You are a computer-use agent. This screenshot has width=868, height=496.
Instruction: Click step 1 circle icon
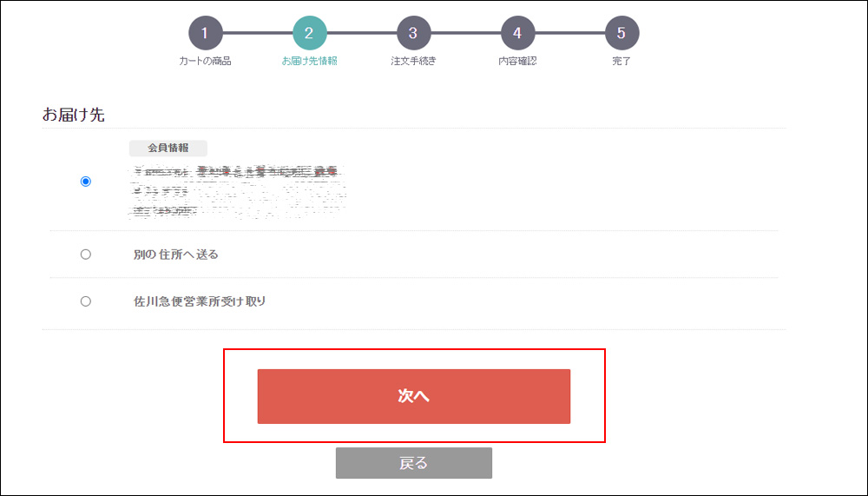206,33
